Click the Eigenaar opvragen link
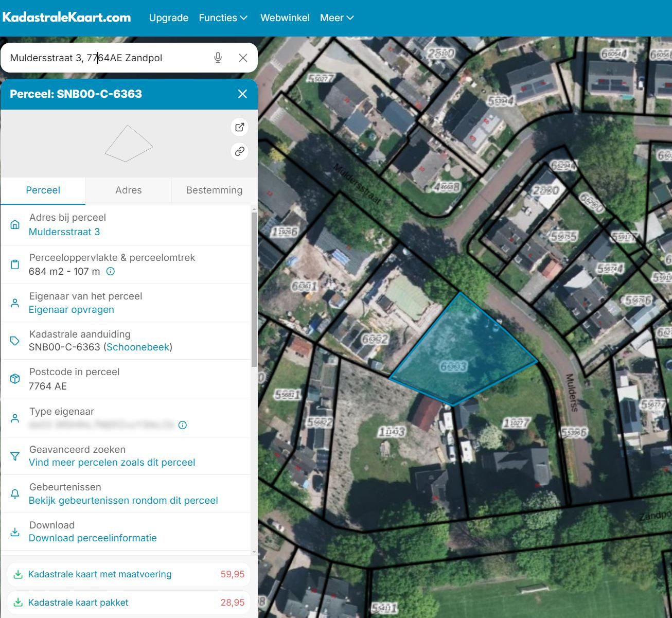672x618 pixels. [x=71, y=309]
